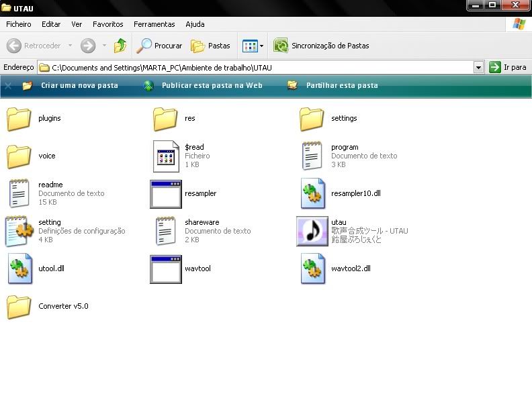Open the Editar menu

pos(51,24)
